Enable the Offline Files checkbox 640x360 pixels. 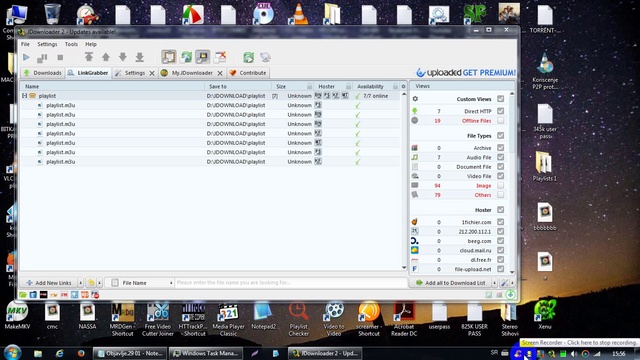pyautogui.click(x=500, y=120)
